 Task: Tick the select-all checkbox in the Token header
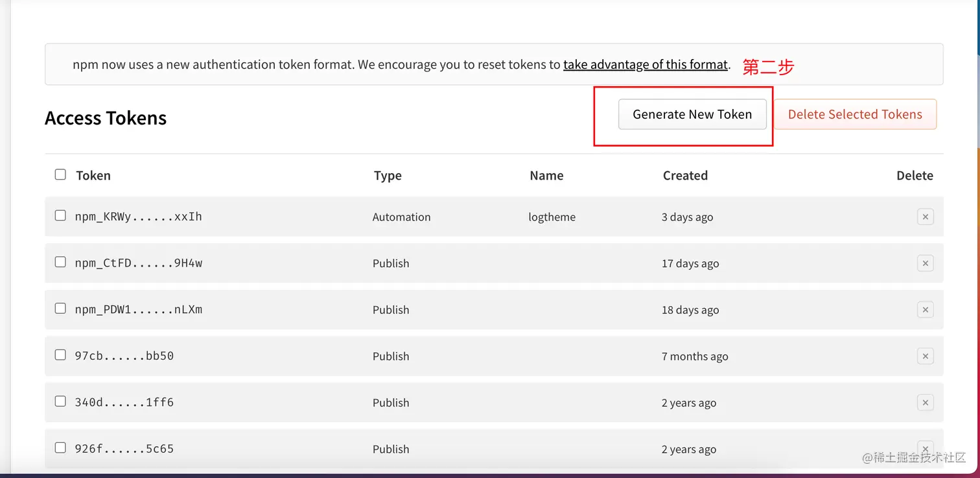60,174
